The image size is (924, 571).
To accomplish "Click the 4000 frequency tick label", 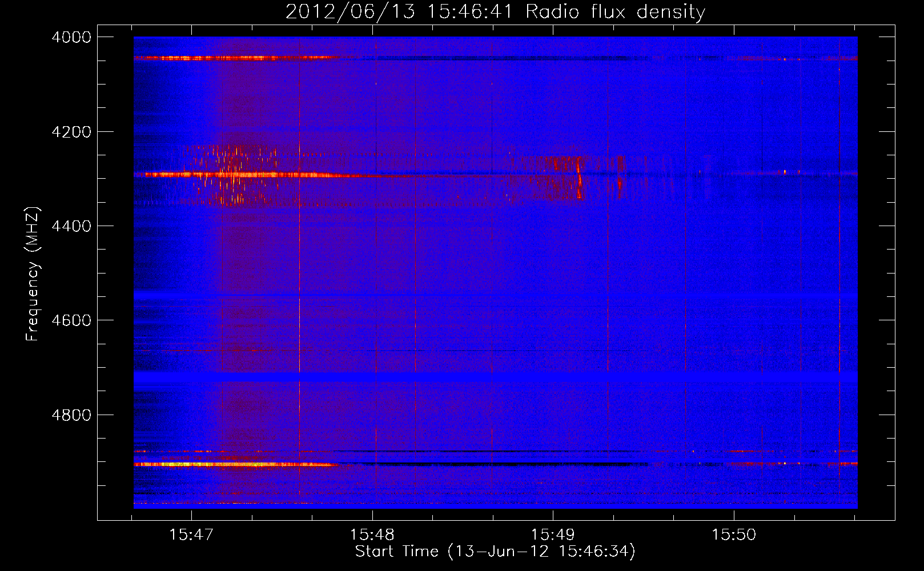I will [x=71, y=37].
